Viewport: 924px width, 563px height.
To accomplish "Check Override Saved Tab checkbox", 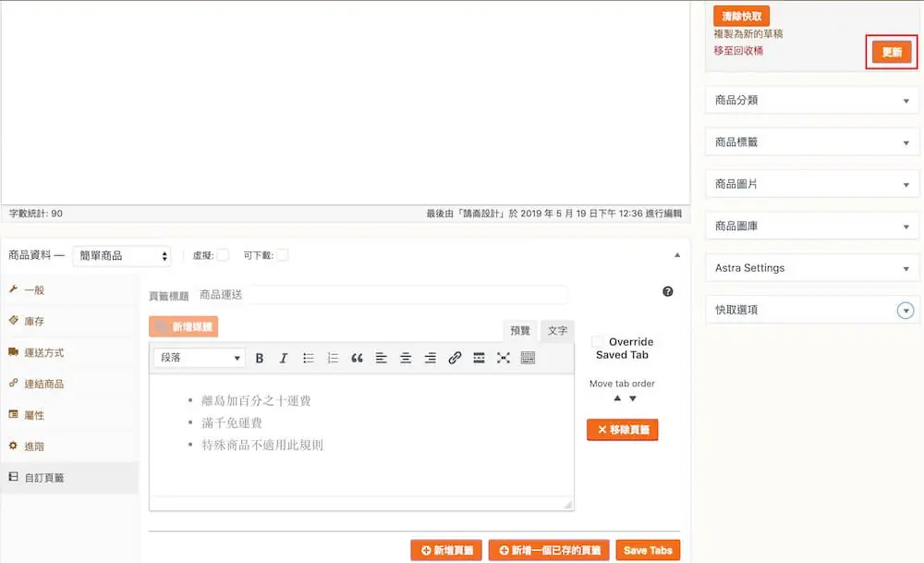I will pos(598,341).
